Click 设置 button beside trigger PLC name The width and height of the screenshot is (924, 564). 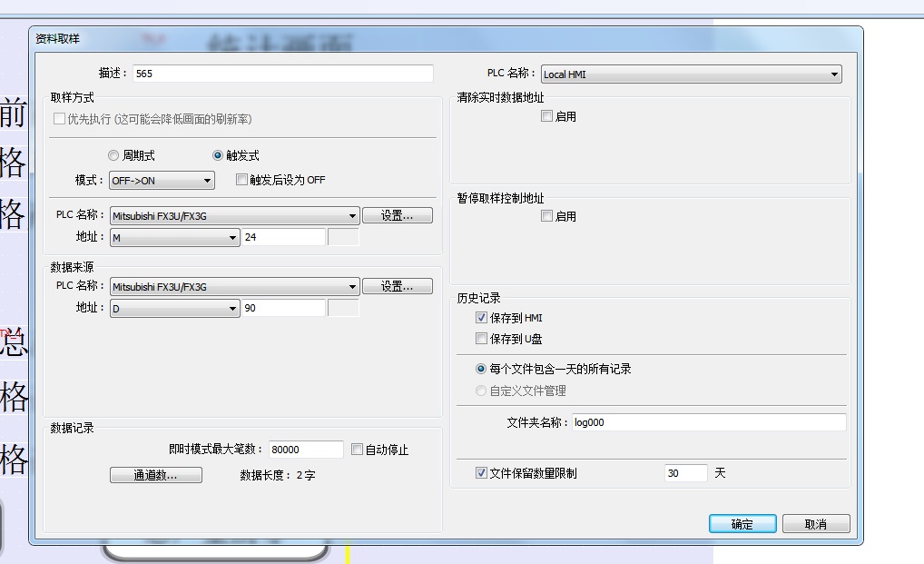pos(398,216)
